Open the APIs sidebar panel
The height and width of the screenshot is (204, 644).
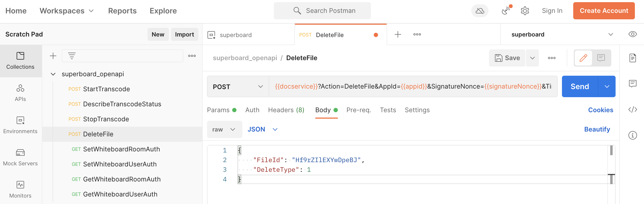(20, 93)
